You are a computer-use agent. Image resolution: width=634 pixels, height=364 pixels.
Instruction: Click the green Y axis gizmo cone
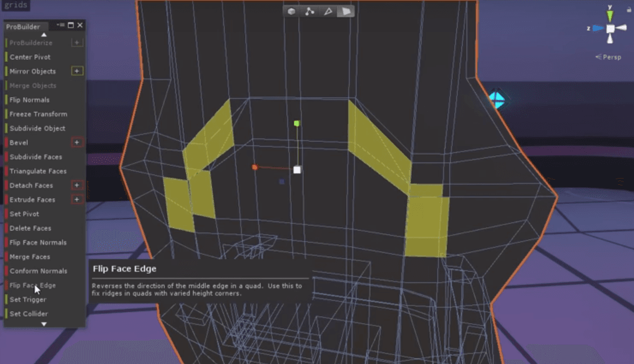tap(610, 16)
